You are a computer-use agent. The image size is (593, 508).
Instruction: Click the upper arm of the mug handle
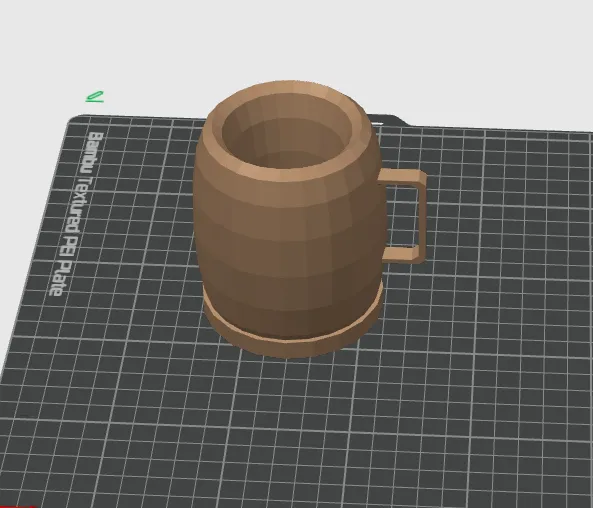[x=400, y=177]
